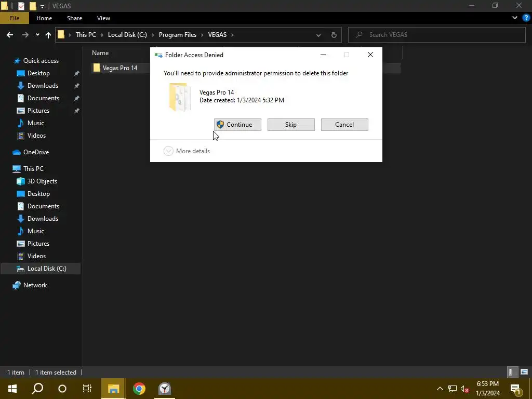Click VEGAS breadcrumb in address bar

[x=217, y=35]
